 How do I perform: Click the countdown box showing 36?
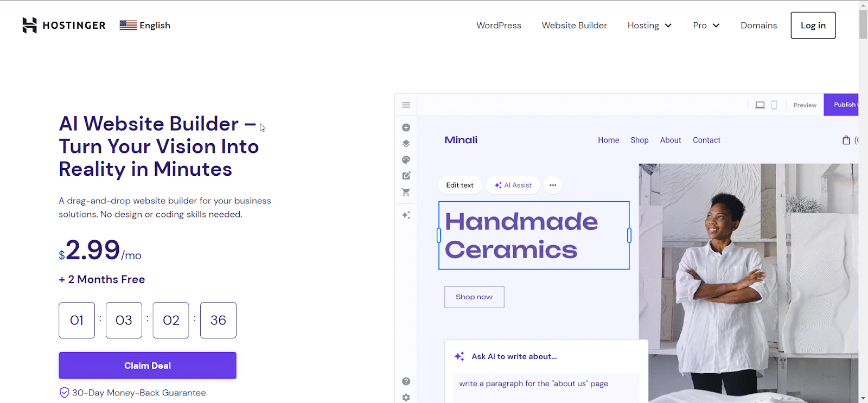click(218, 320)
